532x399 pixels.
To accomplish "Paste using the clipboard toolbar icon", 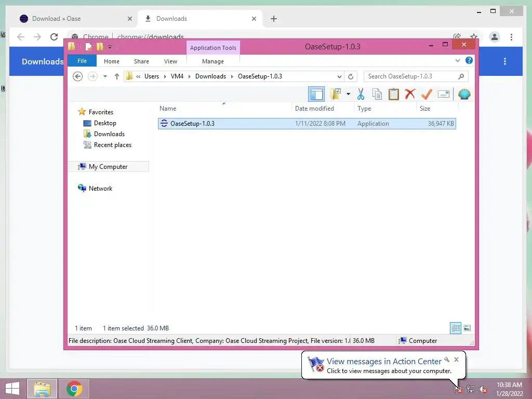I will 394,94.
